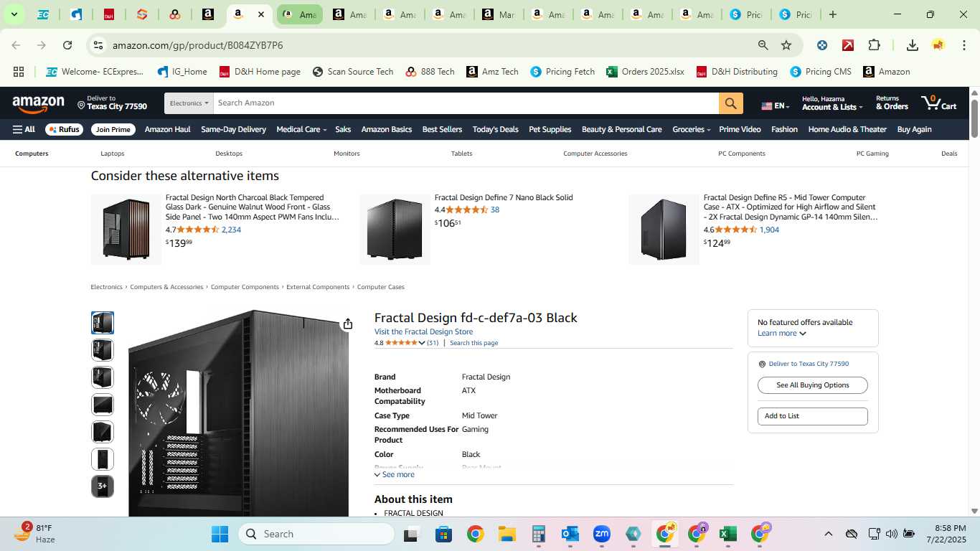Expand the Learn more chevron
The image size is (980, 551).
pos(803,334)
